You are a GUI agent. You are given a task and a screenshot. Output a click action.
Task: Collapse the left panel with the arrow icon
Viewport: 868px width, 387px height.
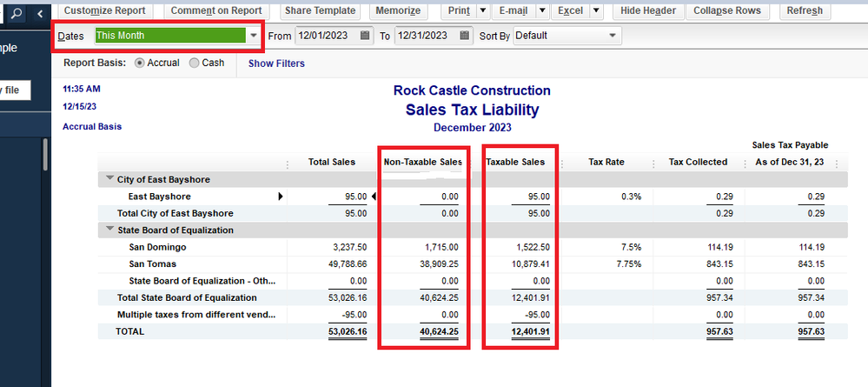(x=39, y=13)
